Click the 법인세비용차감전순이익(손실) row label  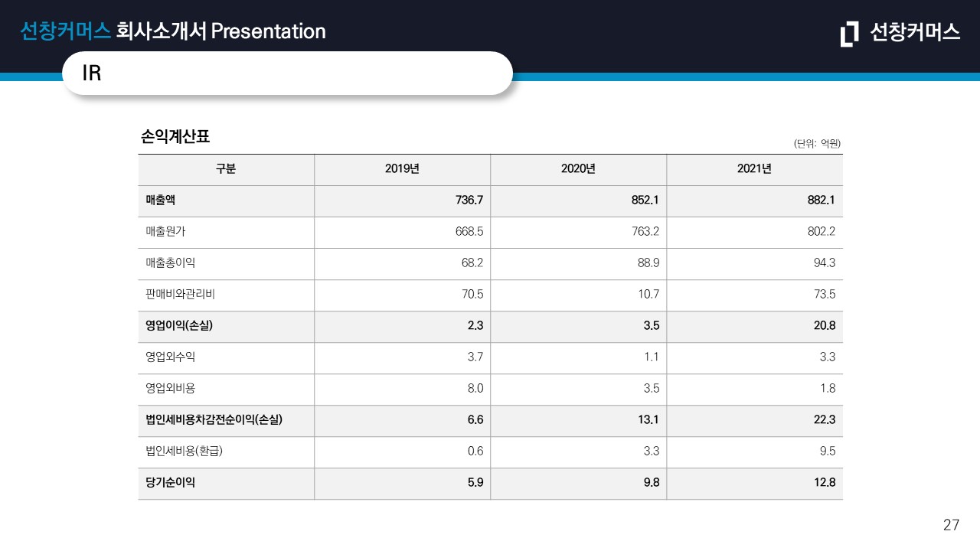(214, 420)
